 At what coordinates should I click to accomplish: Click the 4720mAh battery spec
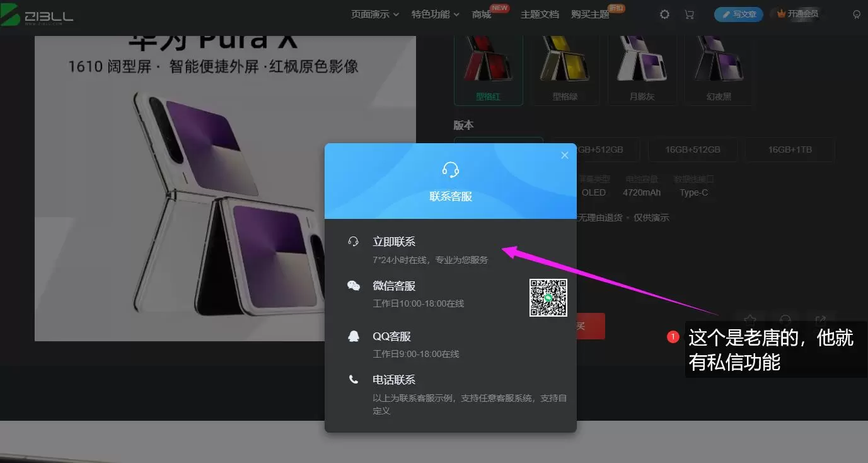[642, 192]
